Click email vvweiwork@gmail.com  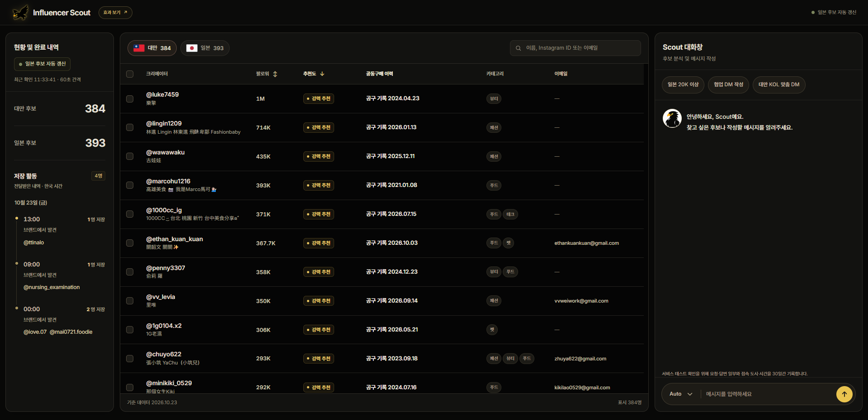pos(581,301)
